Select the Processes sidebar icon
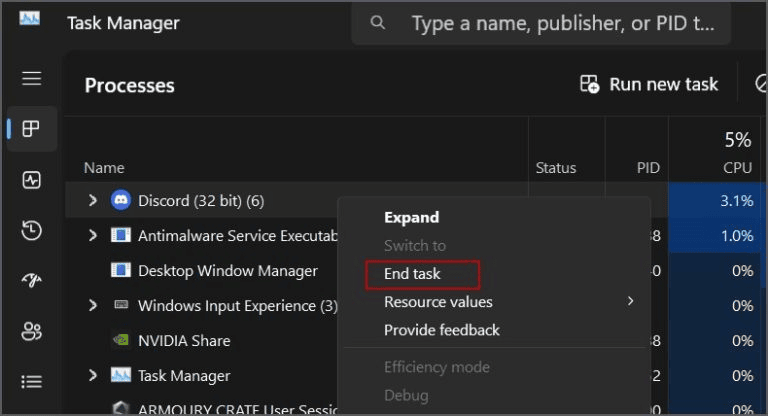The height and width of the screenshot is (416, 768). pyautogui.click(x=32, y=129)
